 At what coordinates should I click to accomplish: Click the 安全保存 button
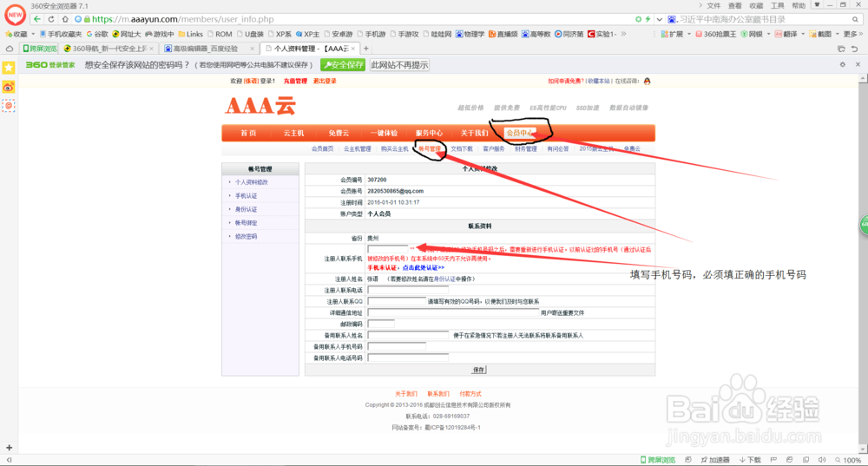343,65
